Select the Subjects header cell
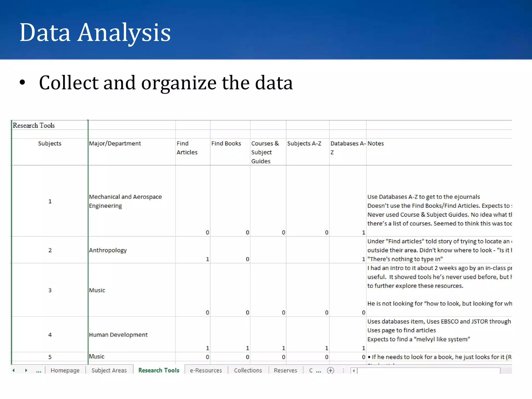 (x=50, y=152)
